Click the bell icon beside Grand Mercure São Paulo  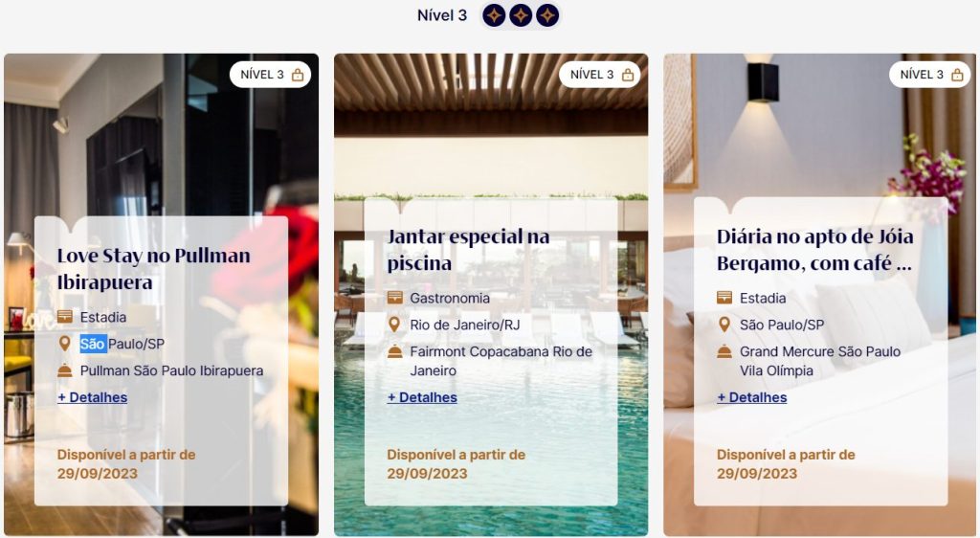click(724, 351)
